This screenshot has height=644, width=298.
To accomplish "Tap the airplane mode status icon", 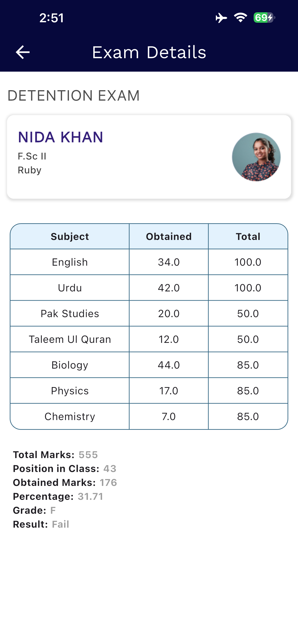I will 221,18.
